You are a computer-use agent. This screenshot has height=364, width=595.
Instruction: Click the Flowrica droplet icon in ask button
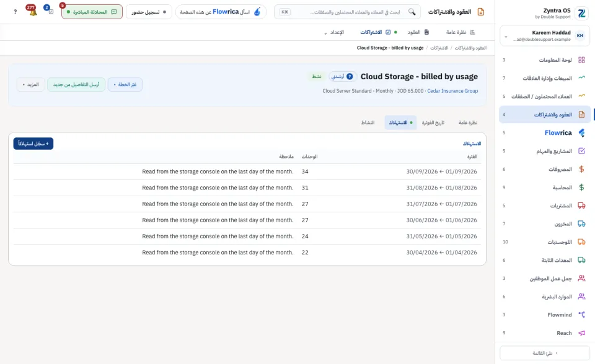(x=257, y=12)
